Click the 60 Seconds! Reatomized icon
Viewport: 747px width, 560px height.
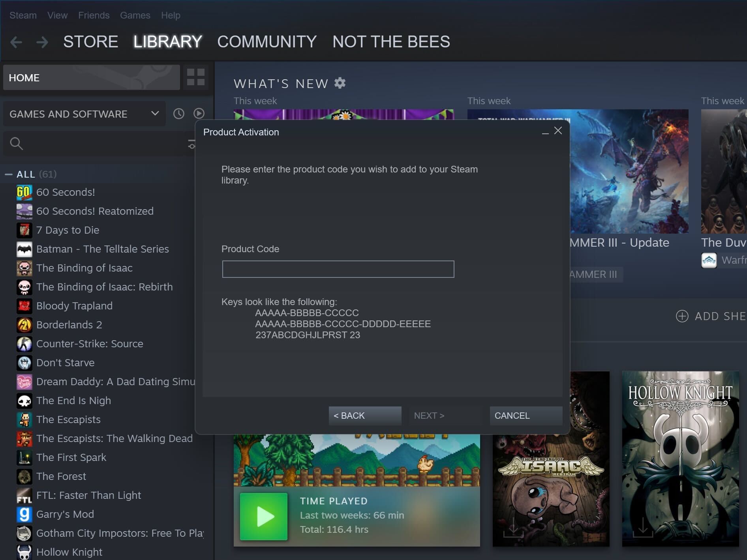[x=24, y=211]
